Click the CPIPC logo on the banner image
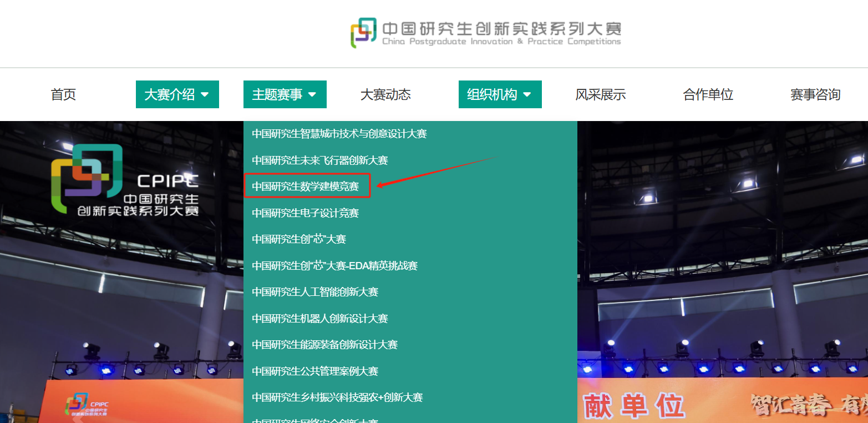The image size is (868, 423). (x=125, y=180)
